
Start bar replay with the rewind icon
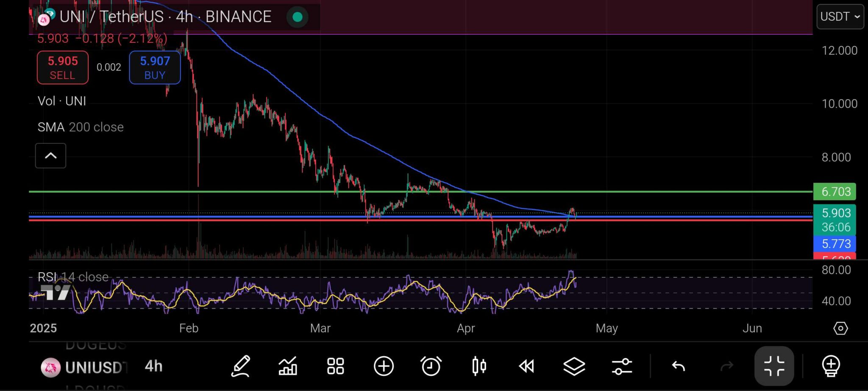(x=526, y=366)
